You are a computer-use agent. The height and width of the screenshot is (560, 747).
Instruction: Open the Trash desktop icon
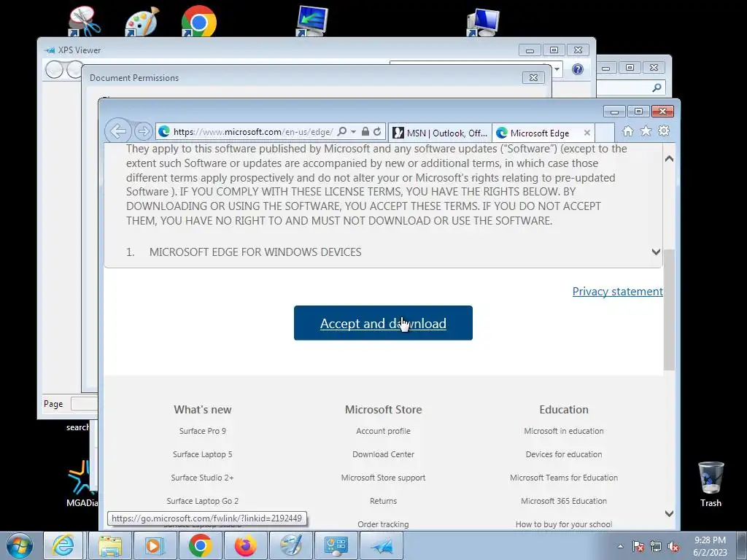tap(711, 484)
